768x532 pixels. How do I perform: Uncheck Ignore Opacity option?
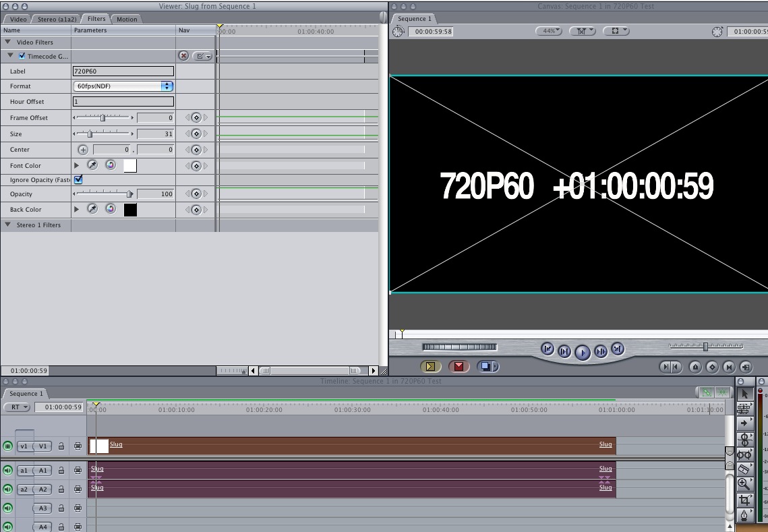(x=78, y=179)
